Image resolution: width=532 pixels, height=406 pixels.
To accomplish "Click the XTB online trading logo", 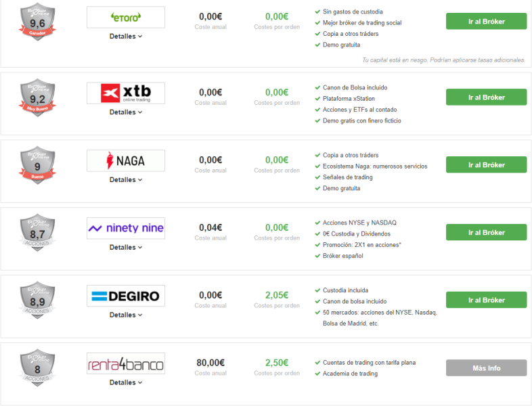I will pyautogui.click(x=125, y=93).
